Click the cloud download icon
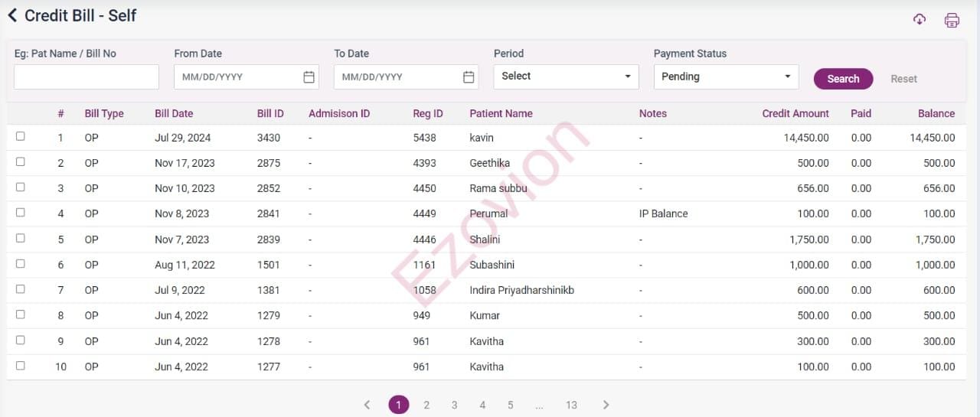 [920, 20]
